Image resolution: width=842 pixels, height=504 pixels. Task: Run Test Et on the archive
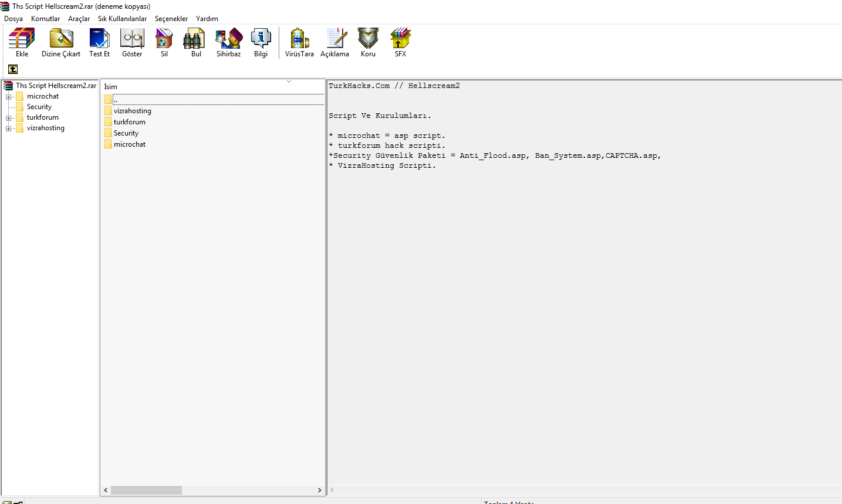coord(99,38)
